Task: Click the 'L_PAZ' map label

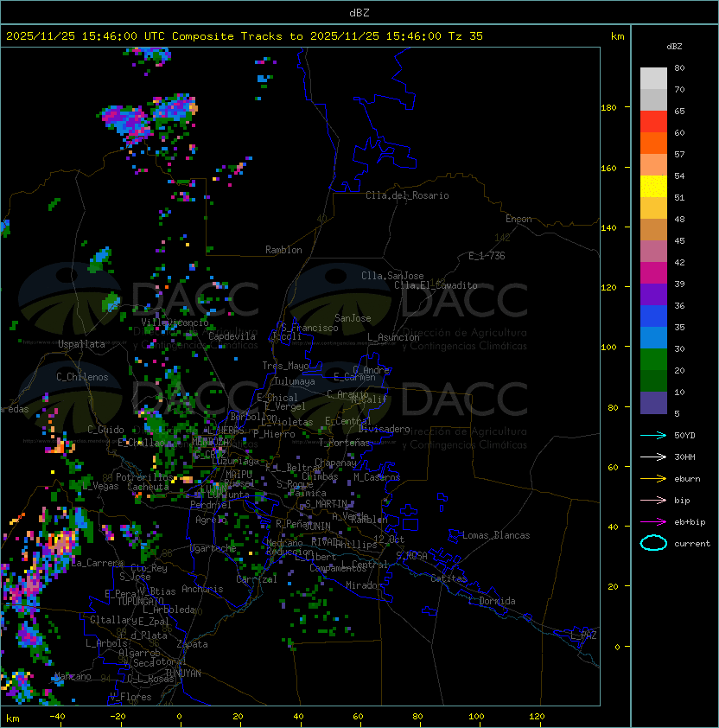Action: pos(583,635)
